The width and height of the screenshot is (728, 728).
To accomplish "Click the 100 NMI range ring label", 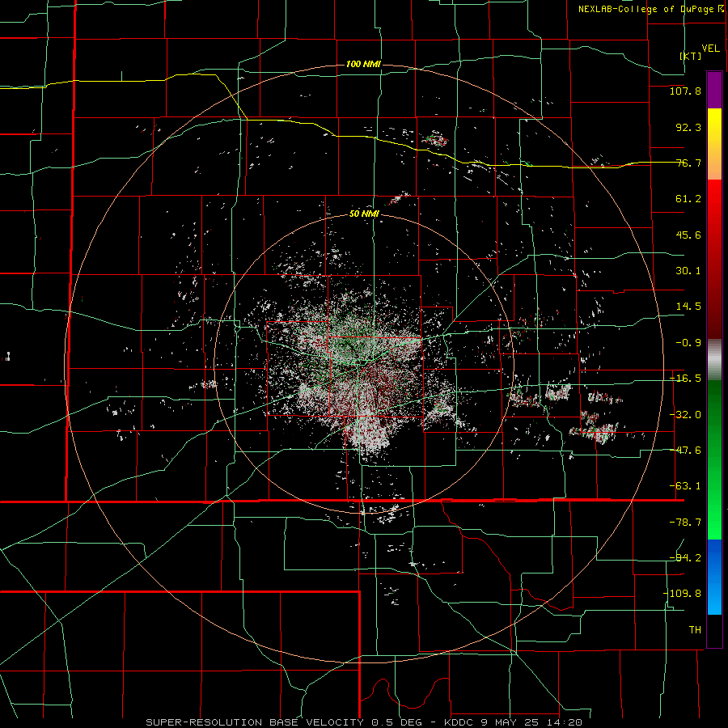I will (x=363, y=64).
